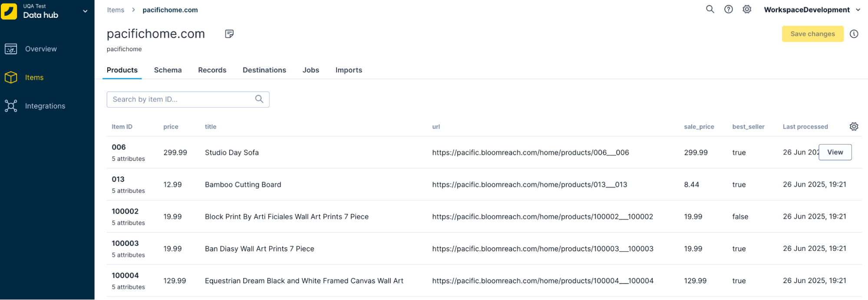Select item ID 100002
The image size is (868, 300).
point(125,211)
